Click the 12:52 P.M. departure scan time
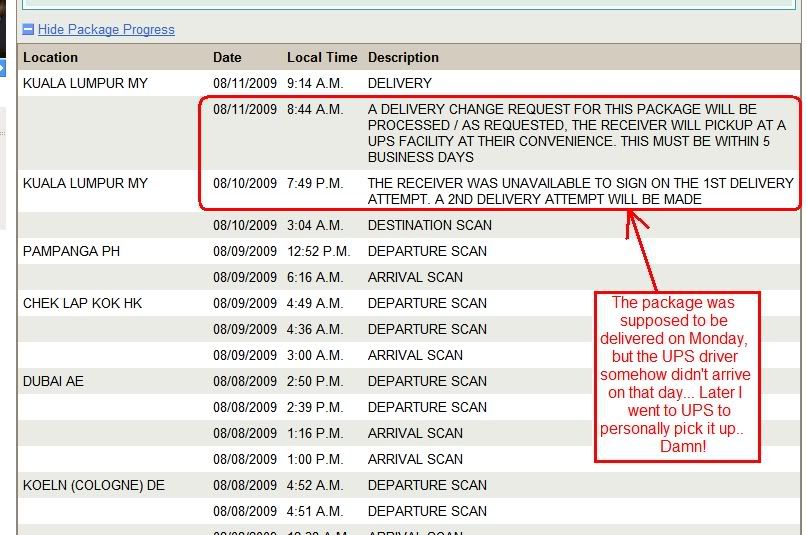Image resolution: width=806 pixels, height=535 pixels. pyautogui.click(x=321, y=252)
